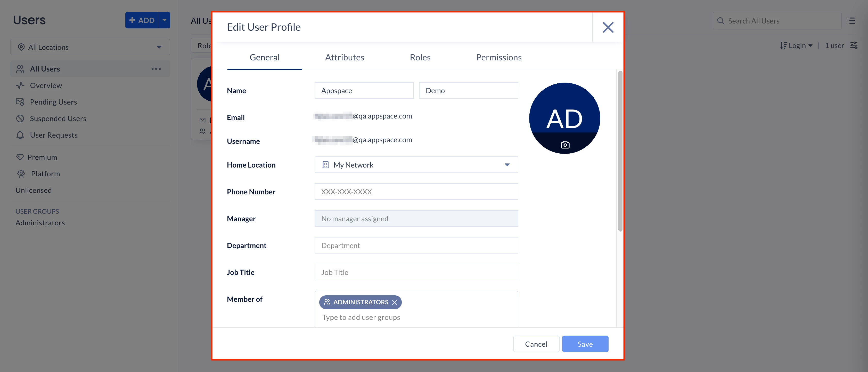Close the Edit User Profile dialog
868x372 pixels.
[x=608, y=27]
